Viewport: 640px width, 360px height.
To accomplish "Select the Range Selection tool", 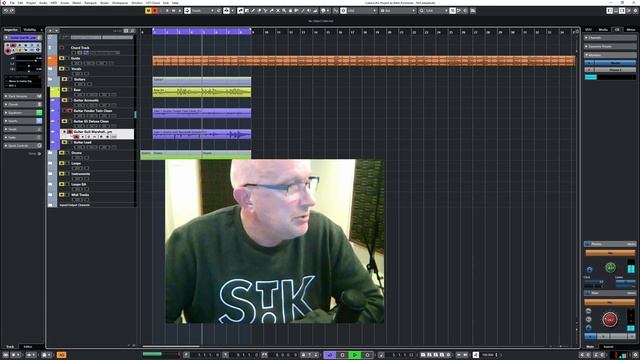I will [247, 11].
